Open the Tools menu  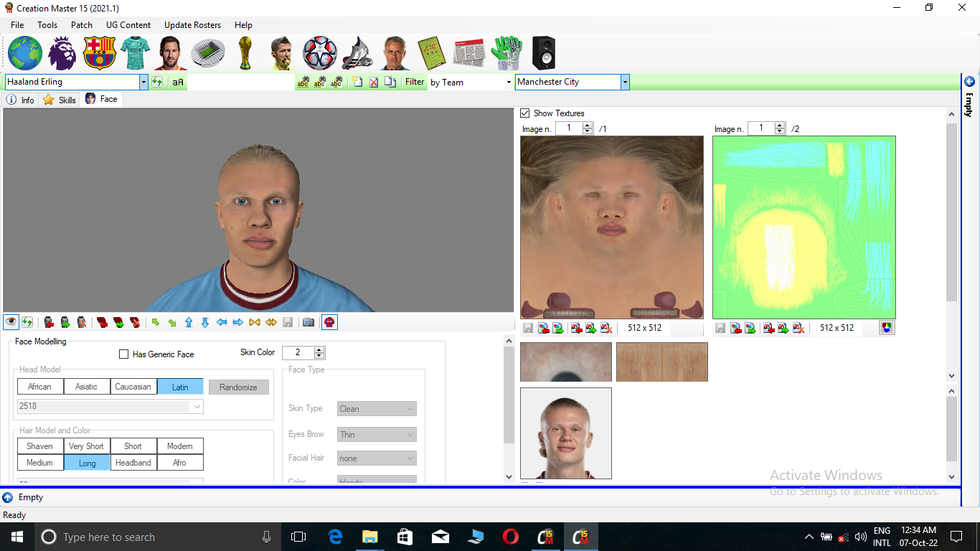coord(47,24)
